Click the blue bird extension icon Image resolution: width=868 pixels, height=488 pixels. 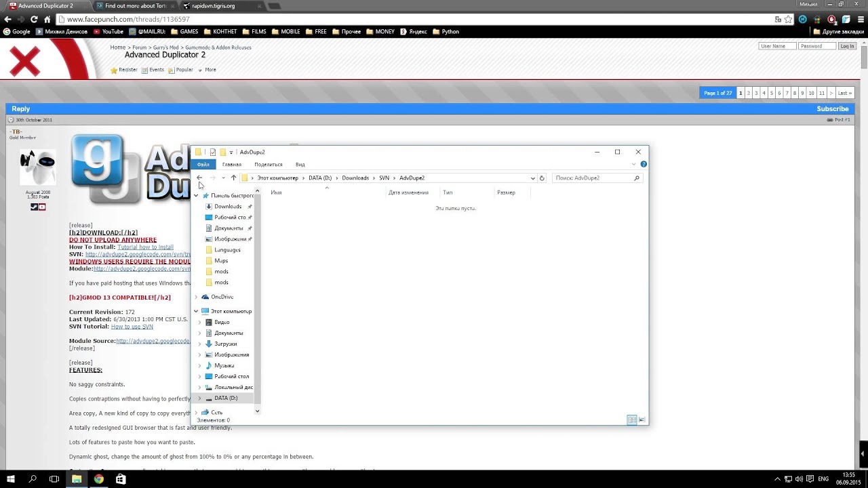[845, 20]
